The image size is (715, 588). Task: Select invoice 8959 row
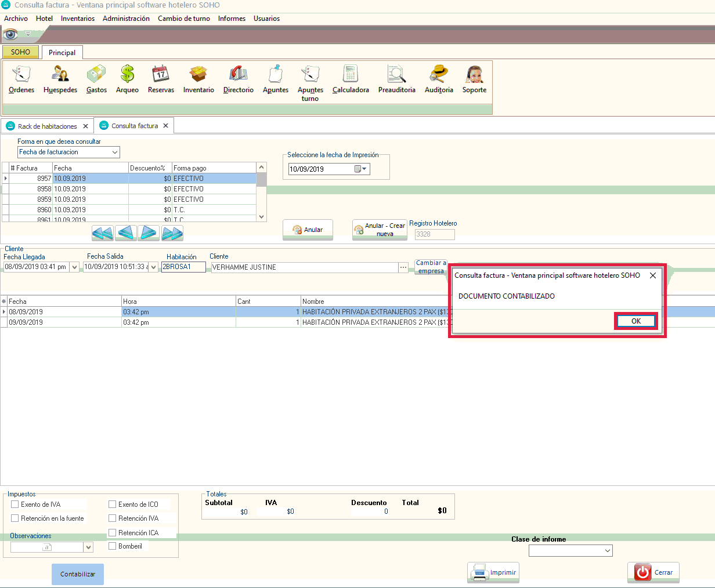[131, 199]
